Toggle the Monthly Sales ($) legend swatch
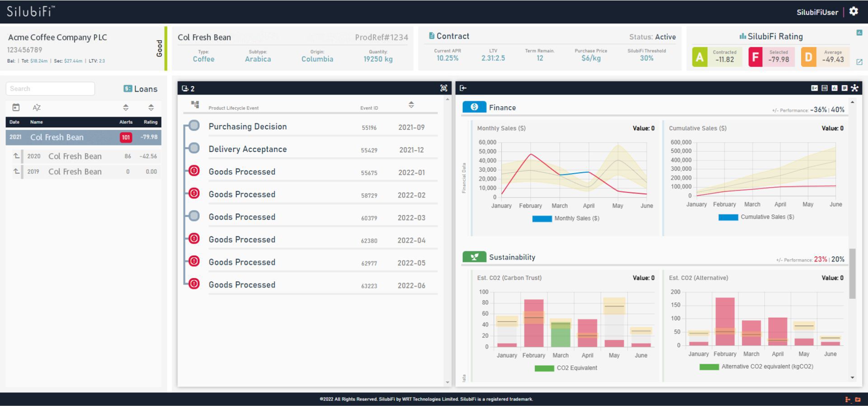Viewport: 868px width, 406px height. coord(542,218)
